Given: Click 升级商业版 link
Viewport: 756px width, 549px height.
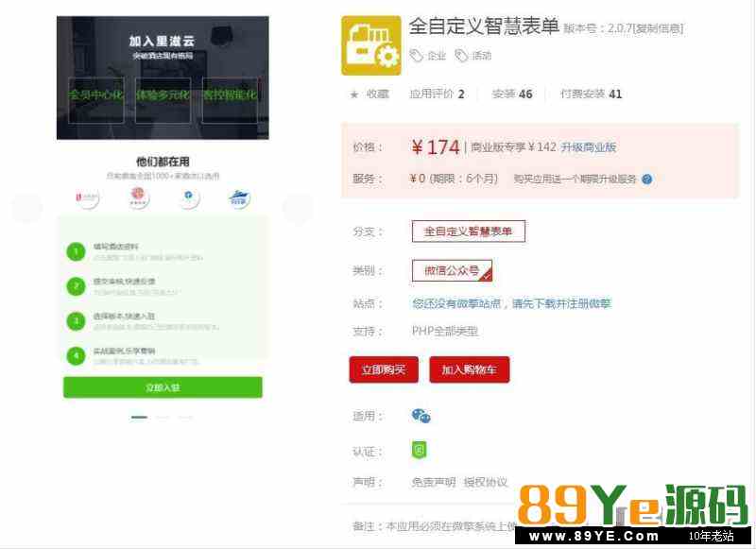Looking at the screenshot, I should (x=588, y=147).
